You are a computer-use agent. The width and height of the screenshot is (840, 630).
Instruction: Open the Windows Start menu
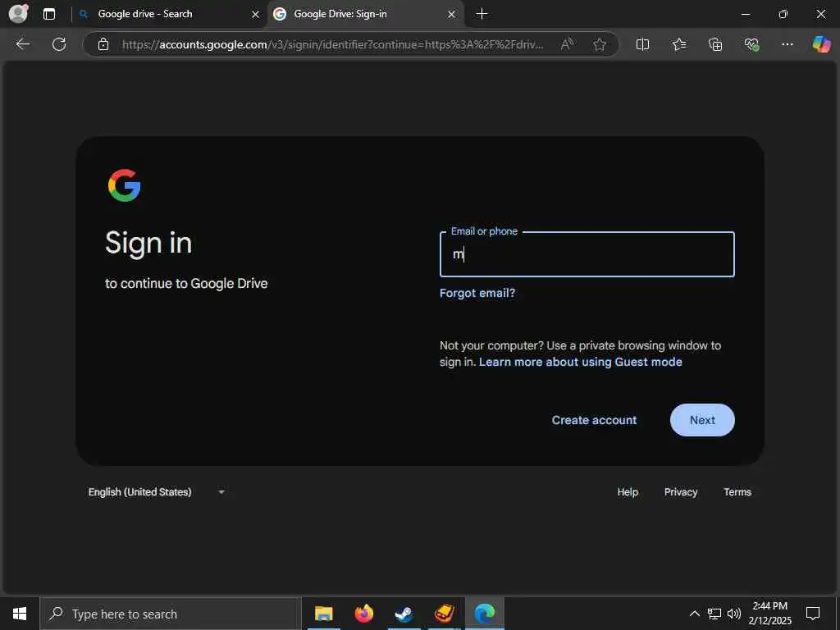[x=20, y=614]
